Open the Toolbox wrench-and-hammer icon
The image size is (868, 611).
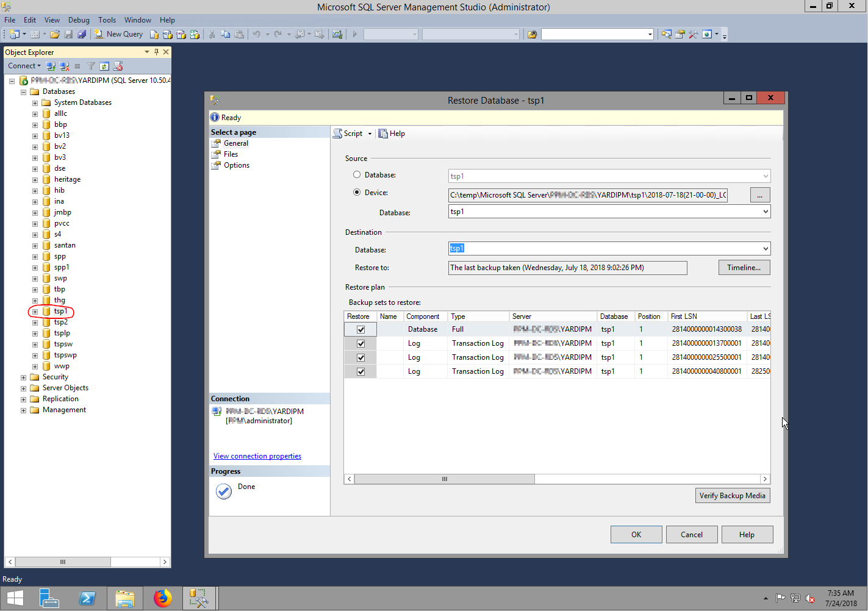pyautogui.click(x=694, y=34)
